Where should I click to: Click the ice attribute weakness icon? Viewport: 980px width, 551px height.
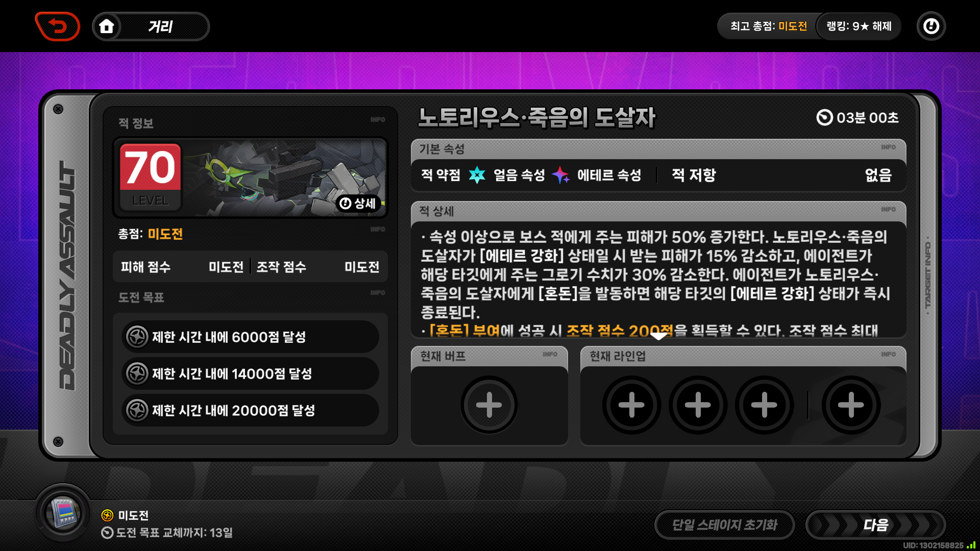[477, 175]
